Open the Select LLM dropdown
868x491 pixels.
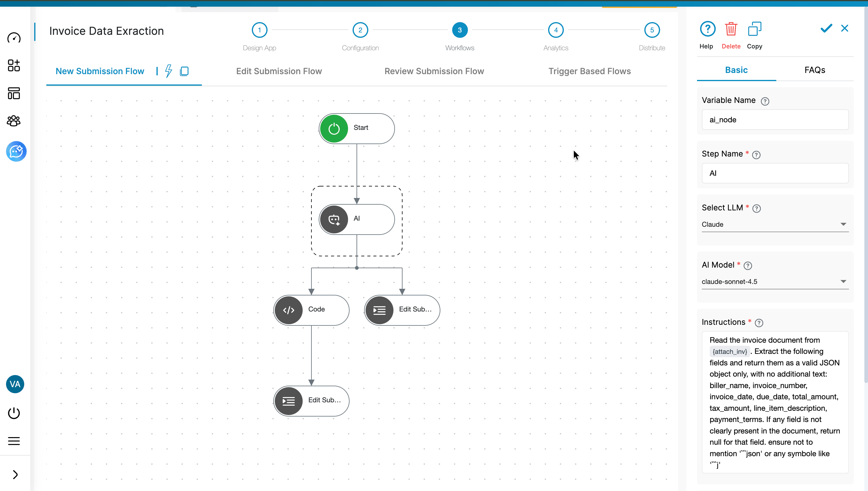tap(774, 225)
